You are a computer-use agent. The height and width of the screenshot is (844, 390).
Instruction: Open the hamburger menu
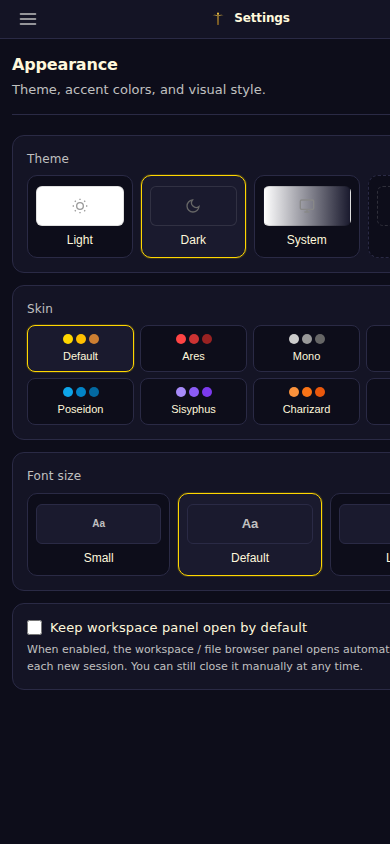point(28,19)
